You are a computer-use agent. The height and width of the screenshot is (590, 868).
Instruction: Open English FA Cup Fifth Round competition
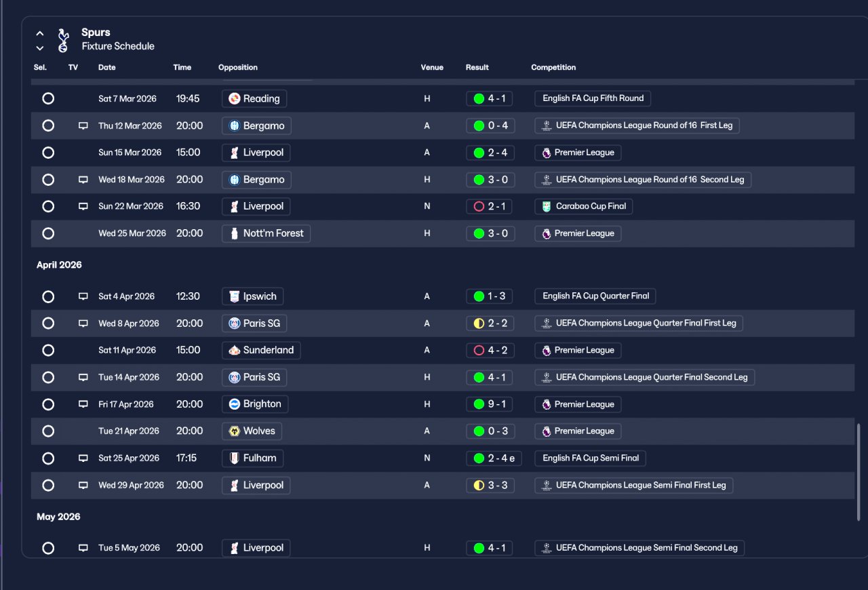(x=593, y=98)
